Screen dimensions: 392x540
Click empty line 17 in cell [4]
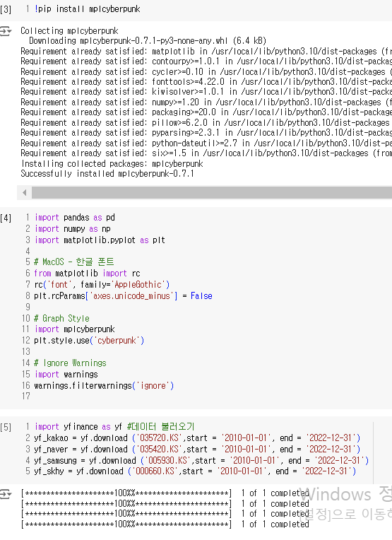[206, 396]
